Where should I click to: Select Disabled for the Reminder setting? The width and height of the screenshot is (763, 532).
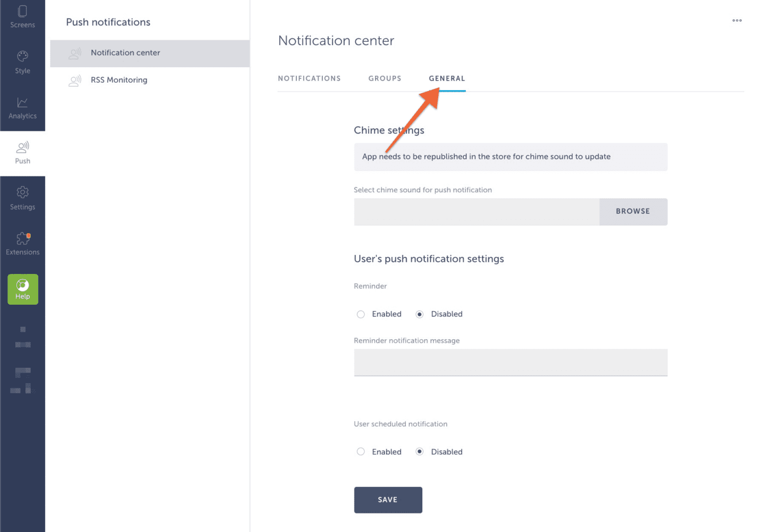(x=420, y=314)
